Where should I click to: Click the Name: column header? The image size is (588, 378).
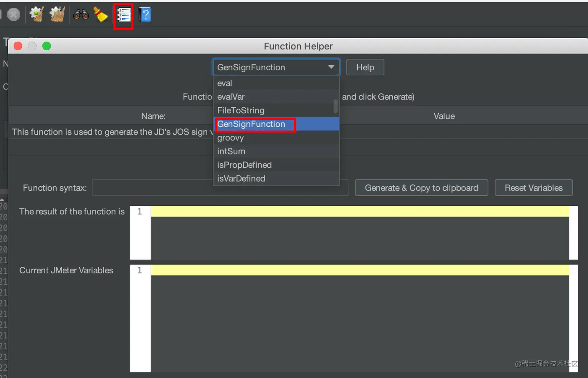[x=153, y=116]
